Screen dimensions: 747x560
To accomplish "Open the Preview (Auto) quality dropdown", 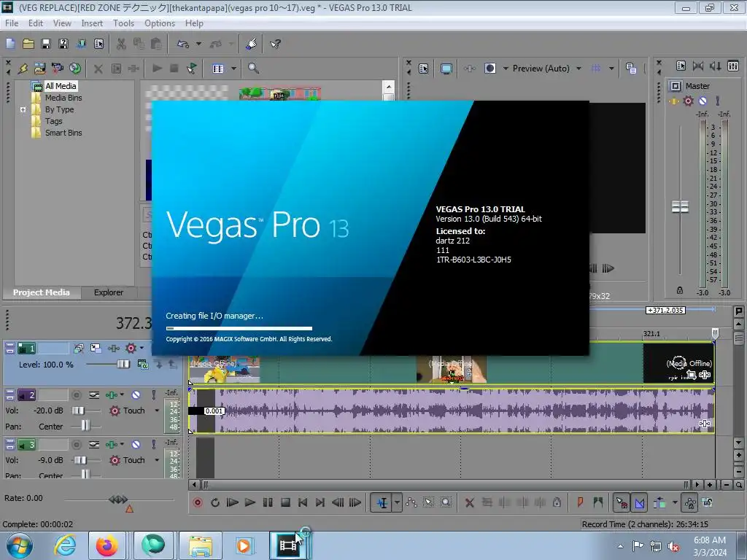I will (x=578, y=69).
